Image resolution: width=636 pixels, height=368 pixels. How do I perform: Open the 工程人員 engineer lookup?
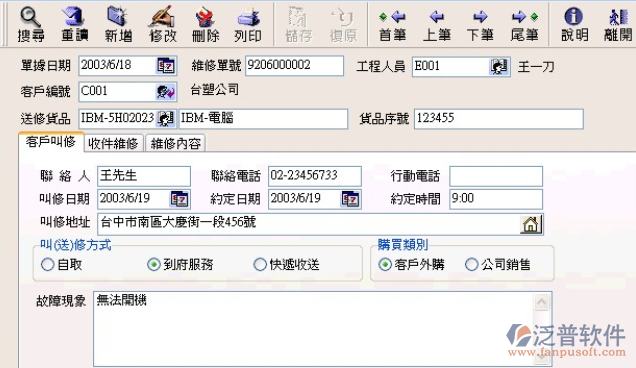tap(498, 66)
